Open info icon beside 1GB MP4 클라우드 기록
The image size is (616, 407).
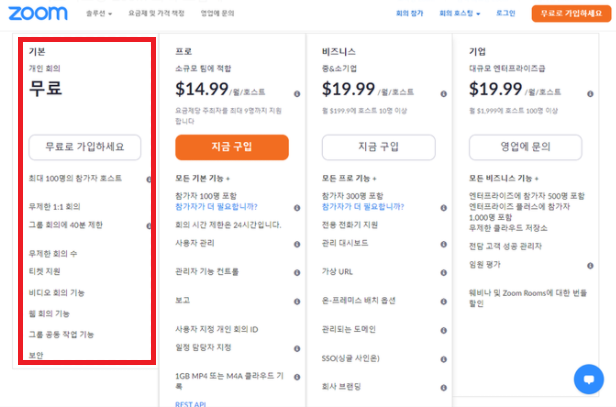click(297, 377)
